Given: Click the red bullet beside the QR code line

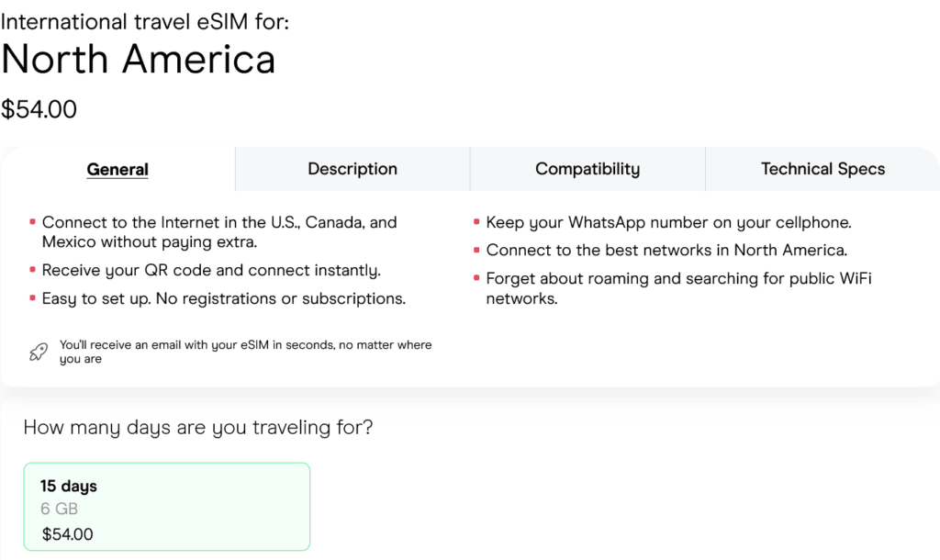Looking at the screenshot, I should coord(33,271).
